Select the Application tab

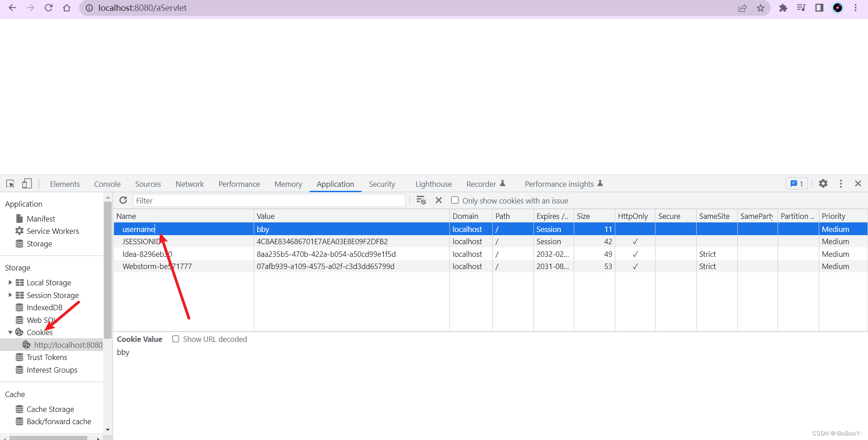click(x=335, y=184)
